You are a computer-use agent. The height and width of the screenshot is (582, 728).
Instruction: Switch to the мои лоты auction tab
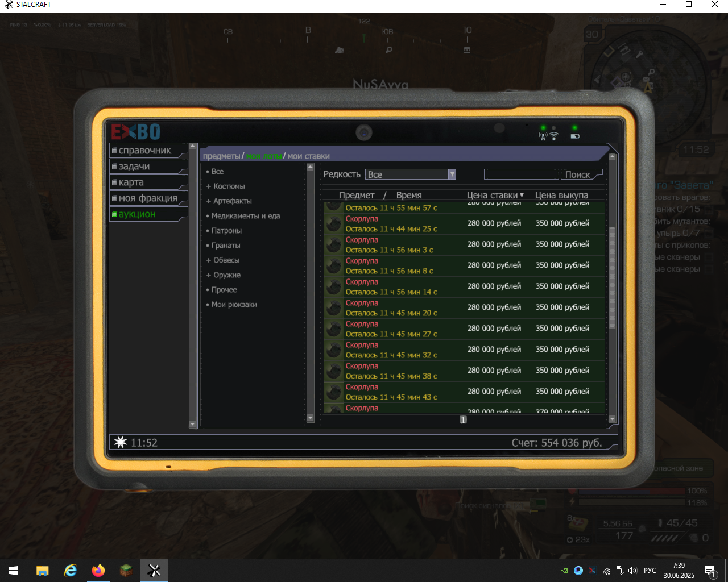click(264, 156)
